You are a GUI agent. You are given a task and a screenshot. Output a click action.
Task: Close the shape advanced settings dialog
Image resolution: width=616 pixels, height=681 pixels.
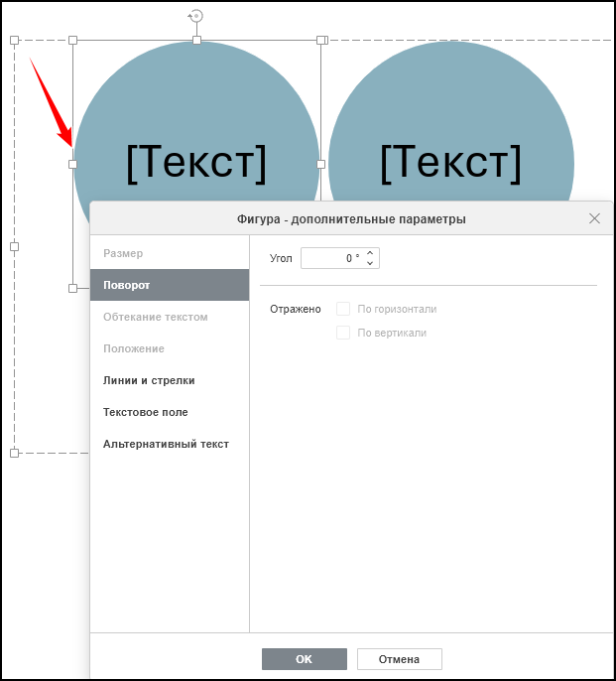click(594, 218)
